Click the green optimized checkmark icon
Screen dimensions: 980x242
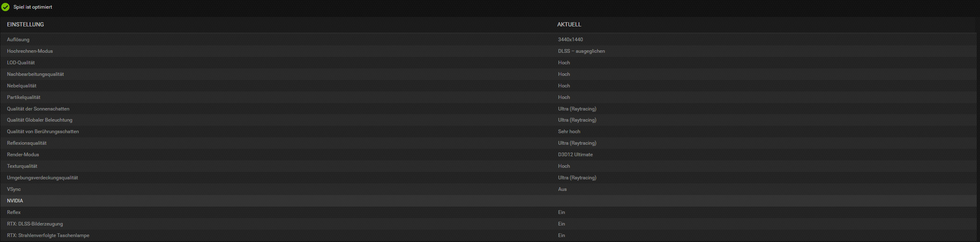5,7
